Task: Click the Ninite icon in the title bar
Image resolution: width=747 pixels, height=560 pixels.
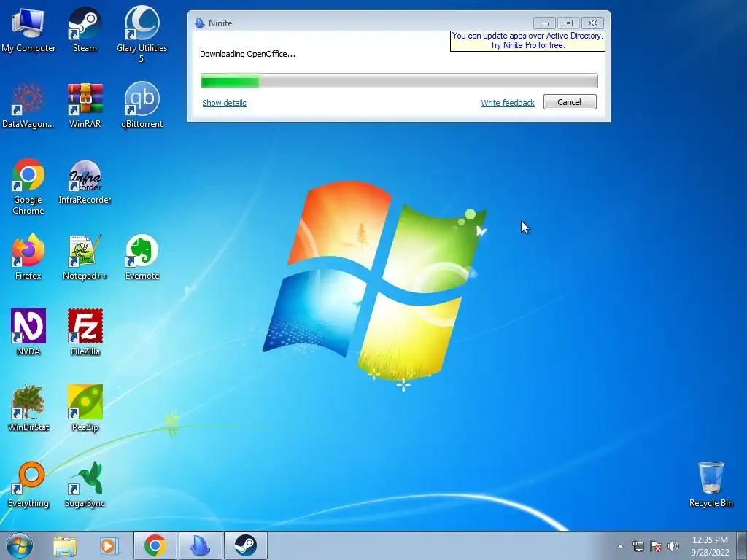Action: click(x=200, y=23)
